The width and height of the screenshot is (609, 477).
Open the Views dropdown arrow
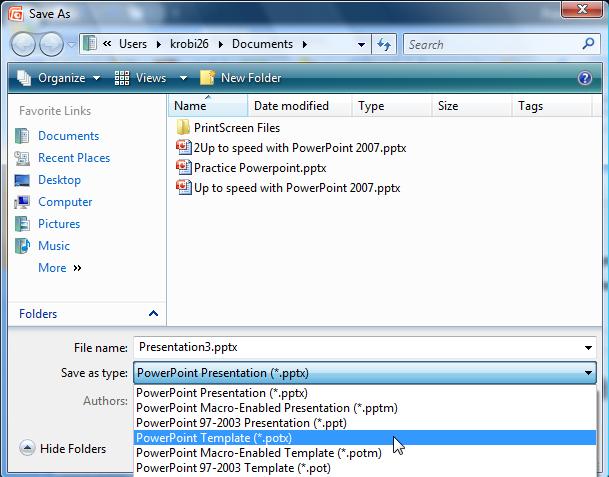point(183,78)
